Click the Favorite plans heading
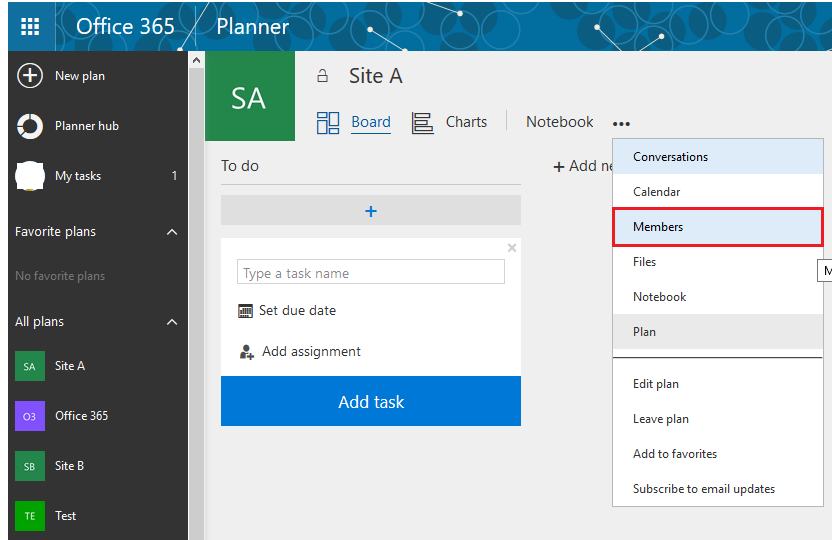Image resolution: width=832 pixels, height=540 pixels. pyautogui.click(x=56, y=232)
